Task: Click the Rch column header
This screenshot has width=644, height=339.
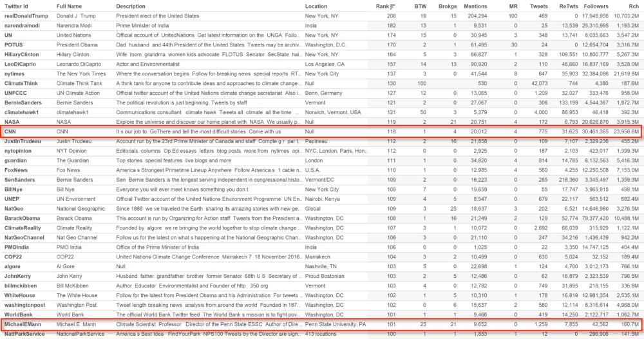Action: pos(633,6)
